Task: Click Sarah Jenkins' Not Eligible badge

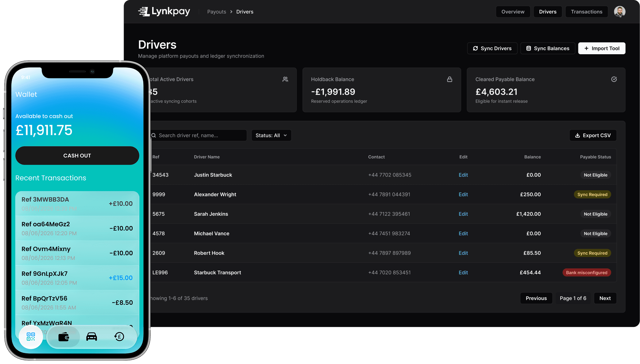Action: tap(596, 214)
